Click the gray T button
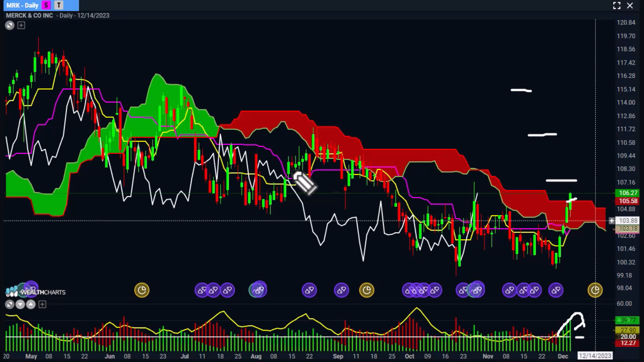 coord(59,5)
